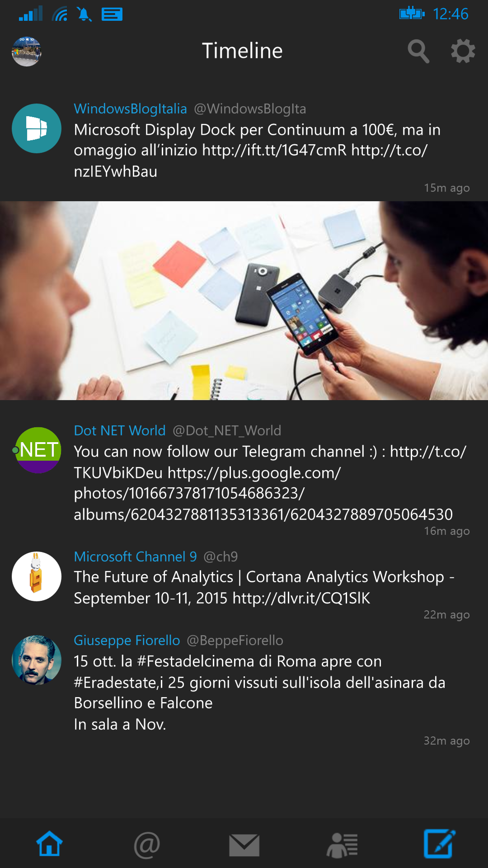This screenshot has height=868, width=488.
Task: Tap the notification message icon in status bar
Action: [x=112, y=14]
